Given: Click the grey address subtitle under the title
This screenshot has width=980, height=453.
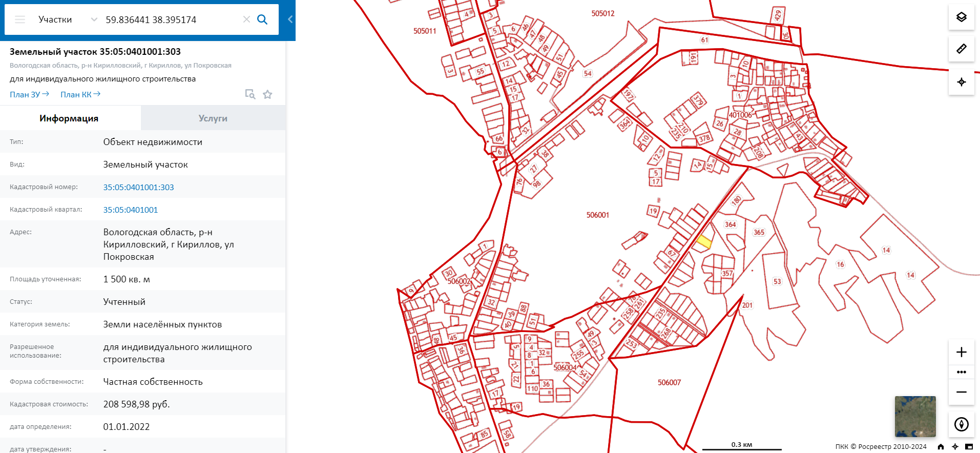Looking at the screenshot, I should coord(120,66).
